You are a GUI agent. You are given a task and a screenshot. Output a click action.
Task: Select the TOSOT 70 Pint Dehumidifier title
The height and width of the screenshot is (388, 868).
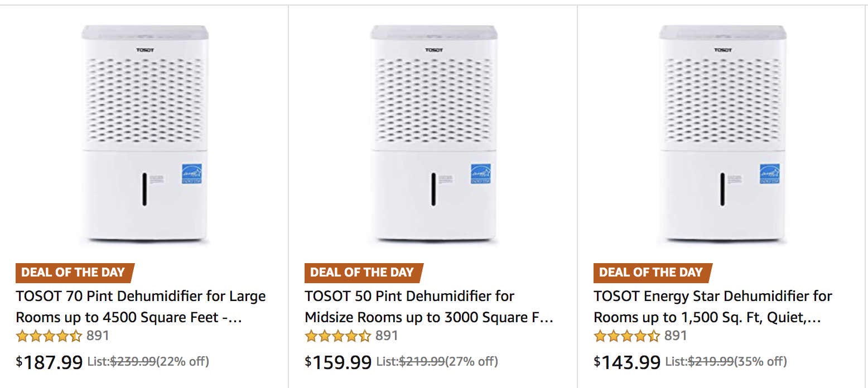[141, 307]
